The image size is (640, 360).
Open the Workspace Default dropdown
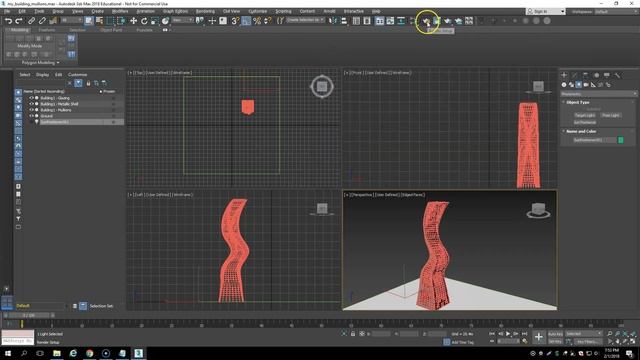[x=616, y=11]
